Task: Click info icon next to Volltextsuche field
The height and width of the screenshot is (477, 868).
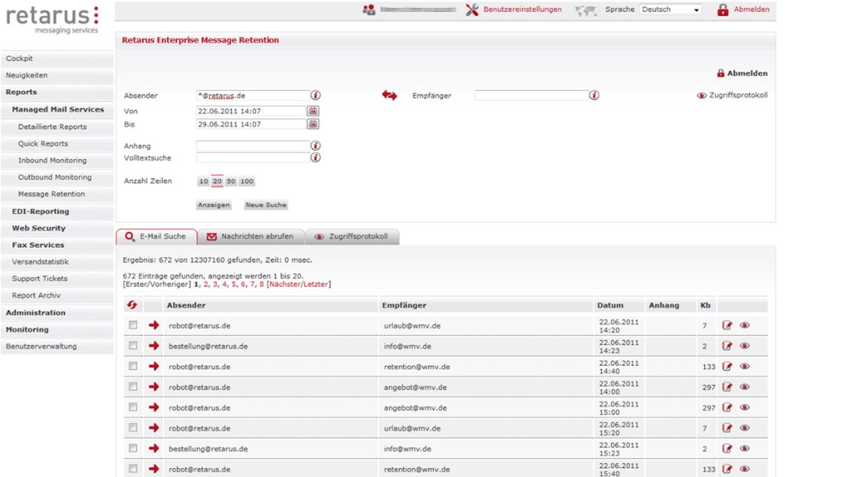Action: tap(315, 157)
